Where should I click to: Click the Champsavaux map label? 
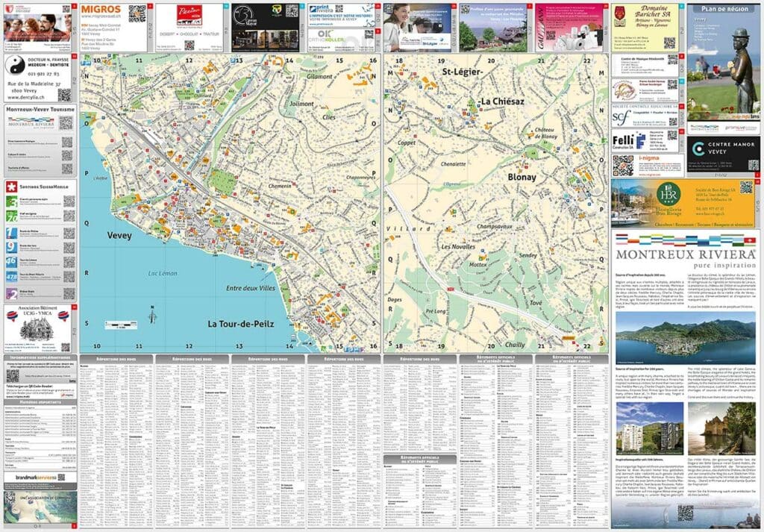(495, 227)
